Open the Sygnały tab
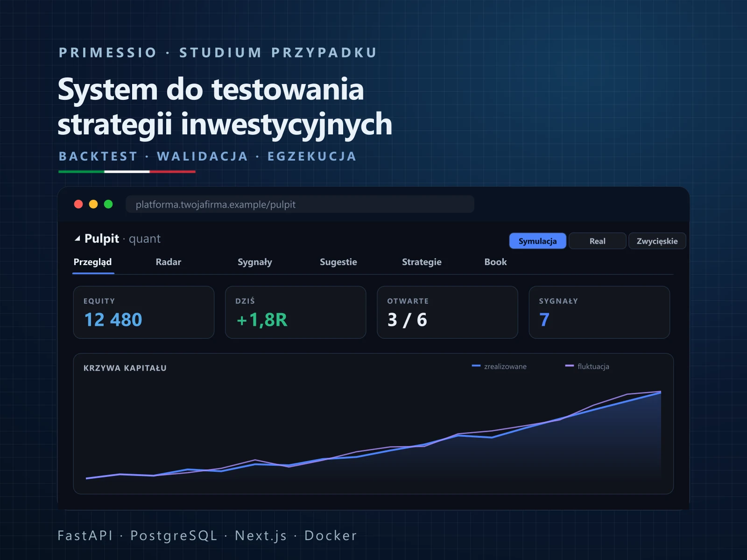The width and height of the screenshot is (747, 560). click(255, 262)
